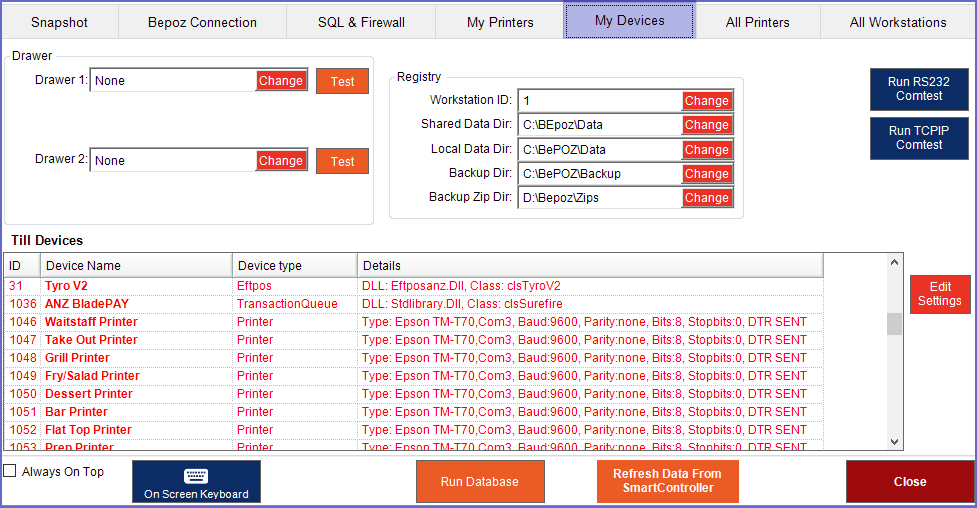
Task: Change the Backup Zip Dir path
Action: [707, 198]
